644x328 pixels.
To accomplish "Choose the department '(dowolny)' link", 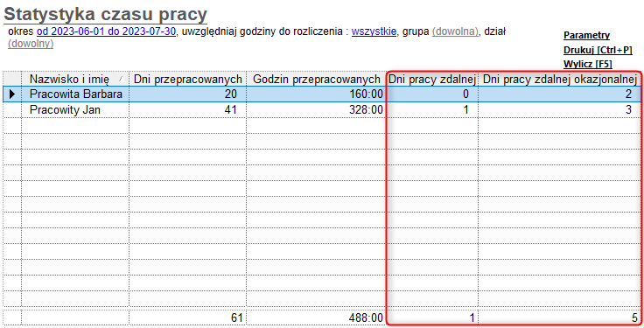I will coord(31,44).
